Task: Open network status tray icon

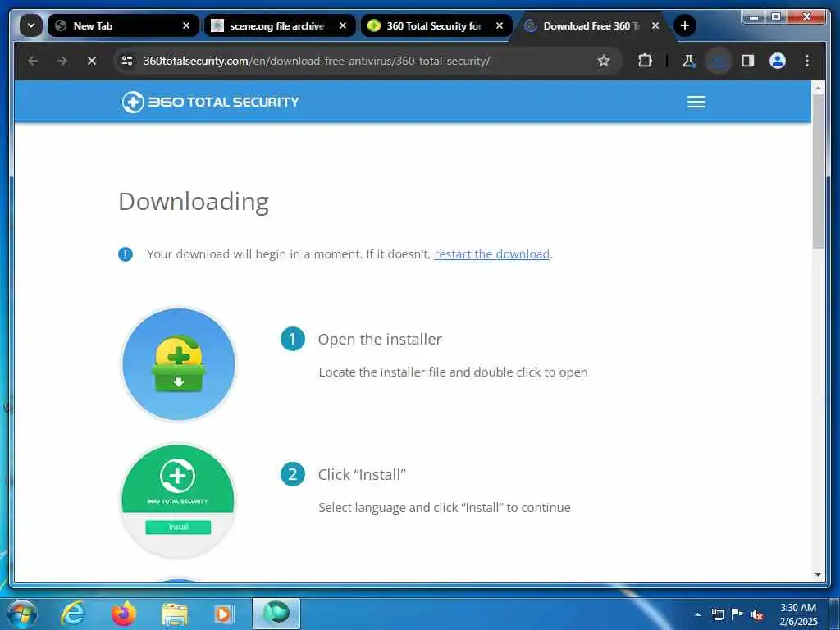Action: pyautogui.click(x=718, y=614)
